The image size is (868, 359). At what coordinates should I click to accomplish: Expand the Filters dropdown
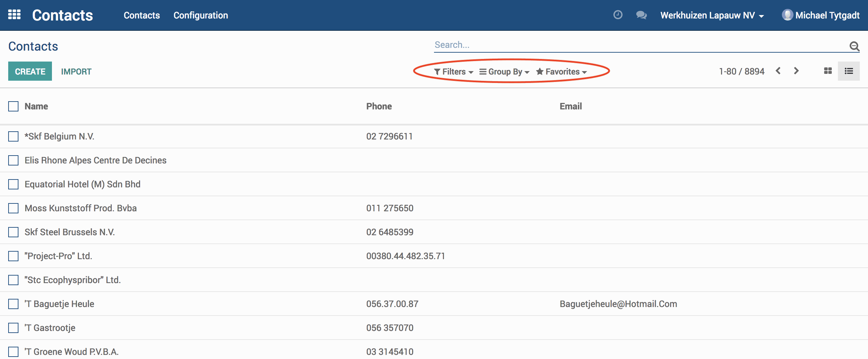(453, 71)
